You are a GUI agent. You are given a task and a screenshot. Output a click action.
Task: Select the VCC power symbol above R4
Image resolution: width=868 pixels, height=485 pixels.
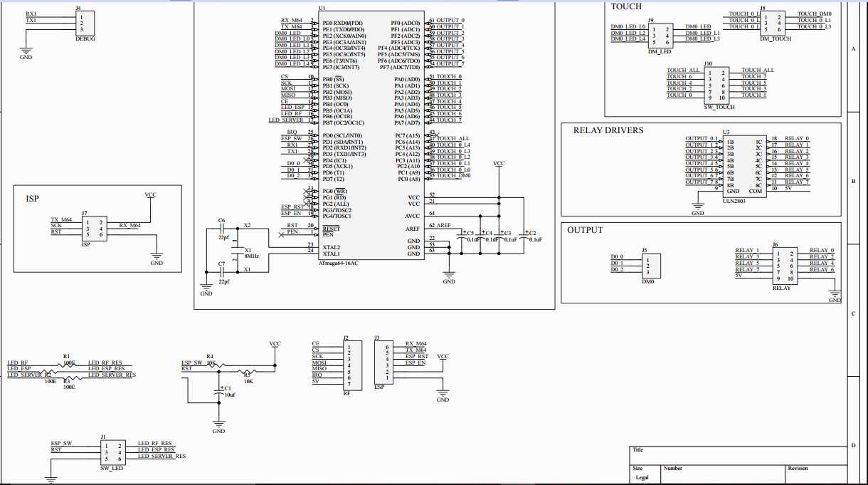coord(274,345)
